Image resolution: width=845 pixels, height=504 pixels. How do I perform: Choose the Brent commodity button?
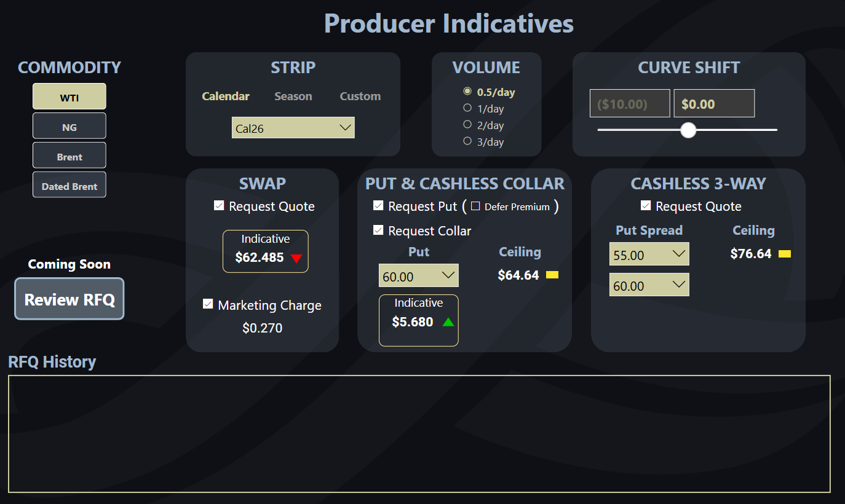tap(69, 156)
